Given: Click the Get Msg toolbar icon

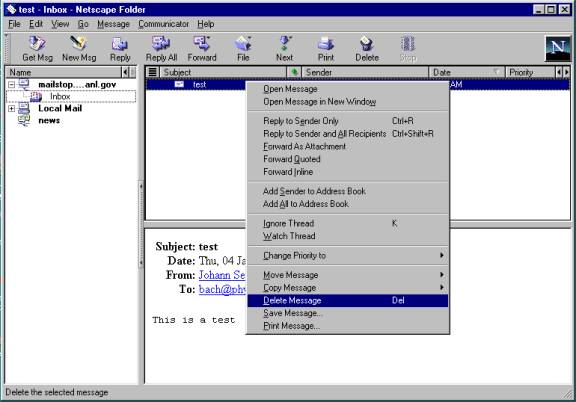Looking at the screenshot, I should click(37, 44).
